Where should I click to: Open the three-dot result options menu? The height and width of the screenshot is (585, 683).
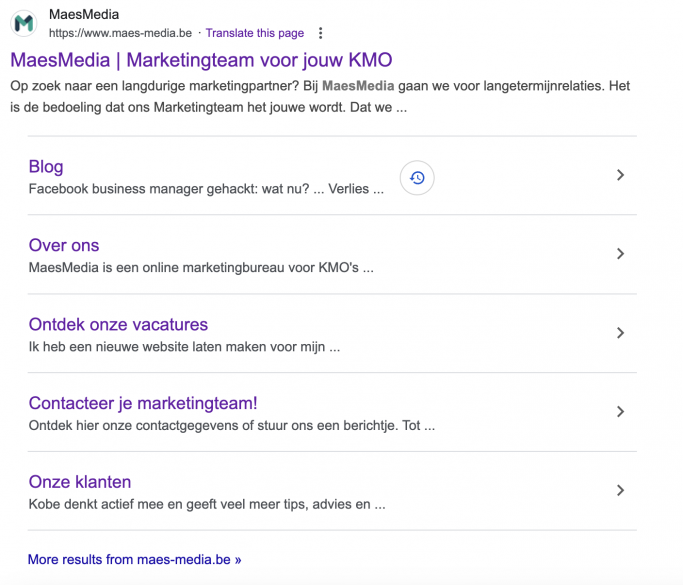tap(320, 33)
